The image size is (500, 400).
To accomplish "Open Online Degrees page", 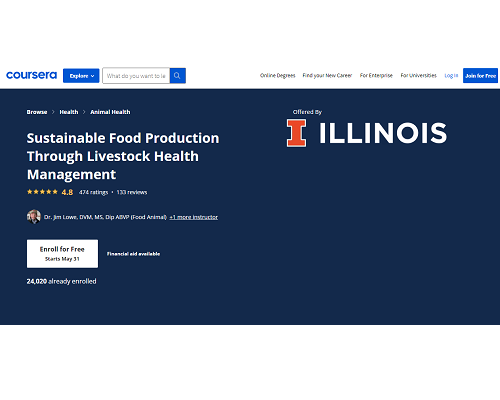I will [x=278, y=76].
